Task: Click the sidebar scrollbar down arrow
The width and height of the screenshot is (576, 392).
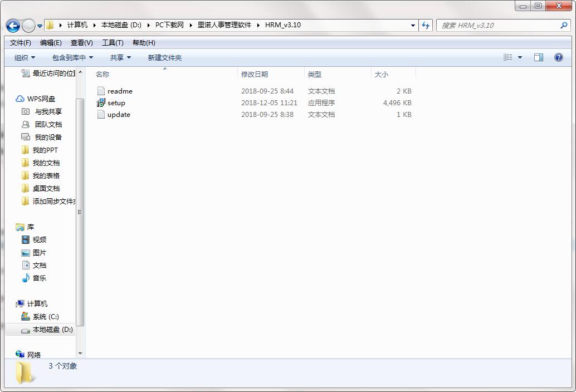Action: (80, 354)
